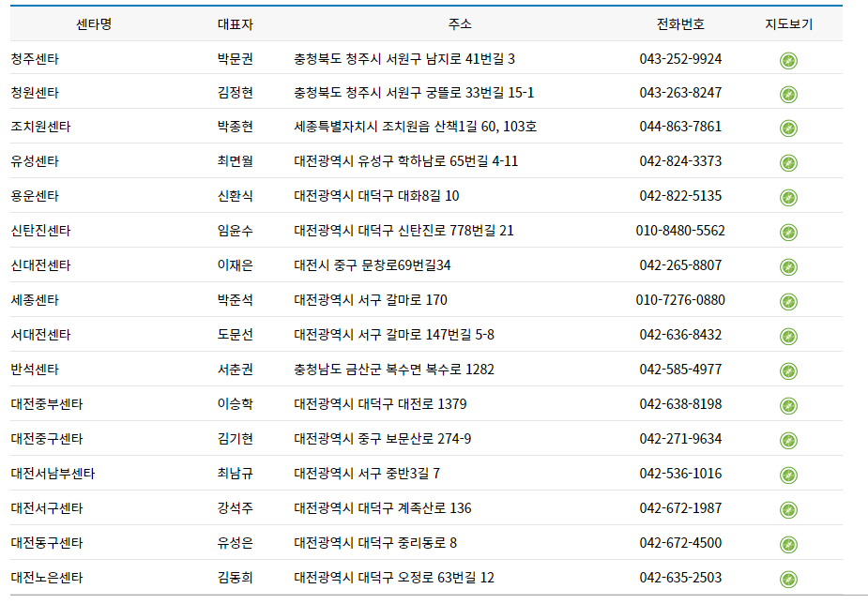Open map icon for 서대전센타 row
Image resolution: width=868 pixels, height=604 pixels.
[x=788, y=337]
